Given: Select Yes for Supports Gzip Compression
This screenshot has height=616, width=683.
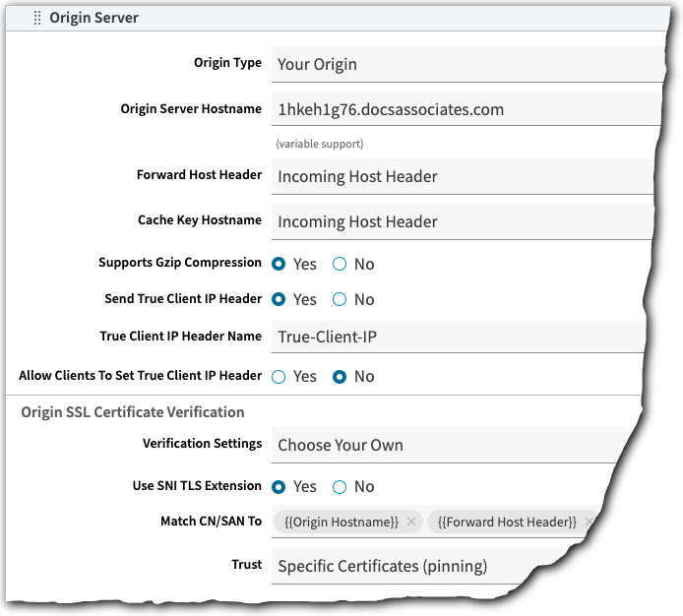Looking at the screenshot, I should tap(279, 264).
